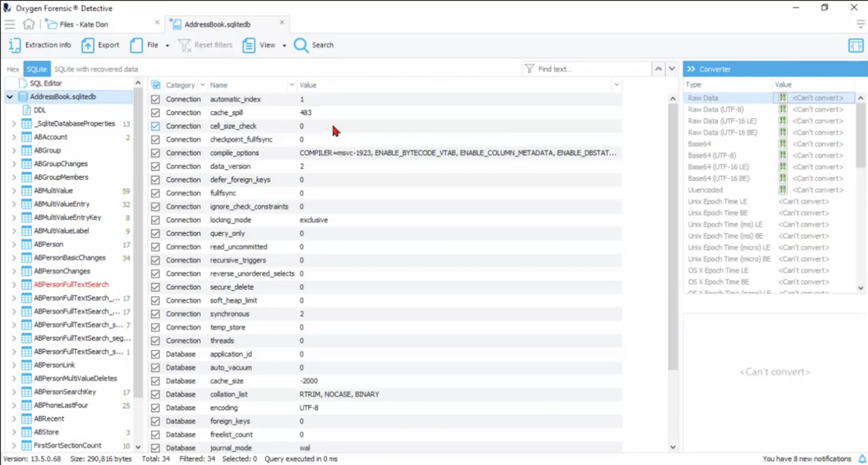Viewport: 868px width, 465px height.
Task: Open the SQLite with recovered data tab
Action: coord(95,68)
